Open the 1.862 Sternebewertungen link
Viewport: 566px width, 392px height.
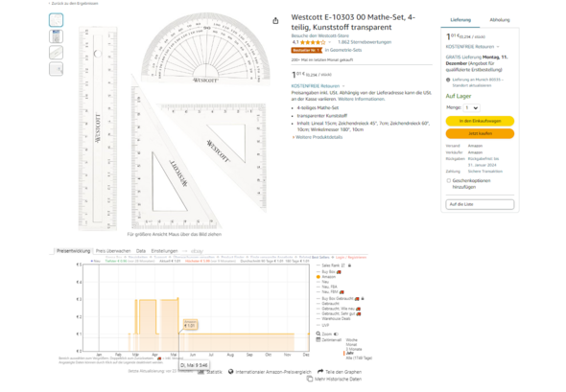tap(365, 42)
